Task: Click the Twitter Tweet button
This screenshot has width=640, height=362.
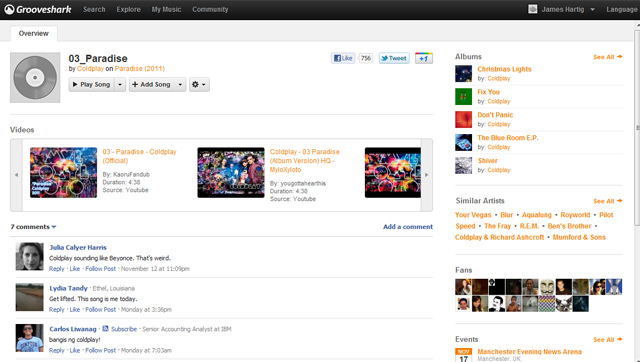Action: click(x=394, y=58)
